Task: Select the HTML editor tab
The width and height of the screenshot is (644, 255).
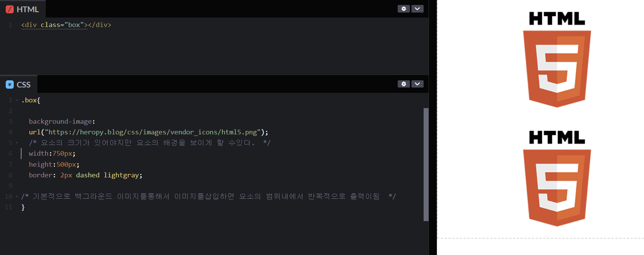Action: 23,9
